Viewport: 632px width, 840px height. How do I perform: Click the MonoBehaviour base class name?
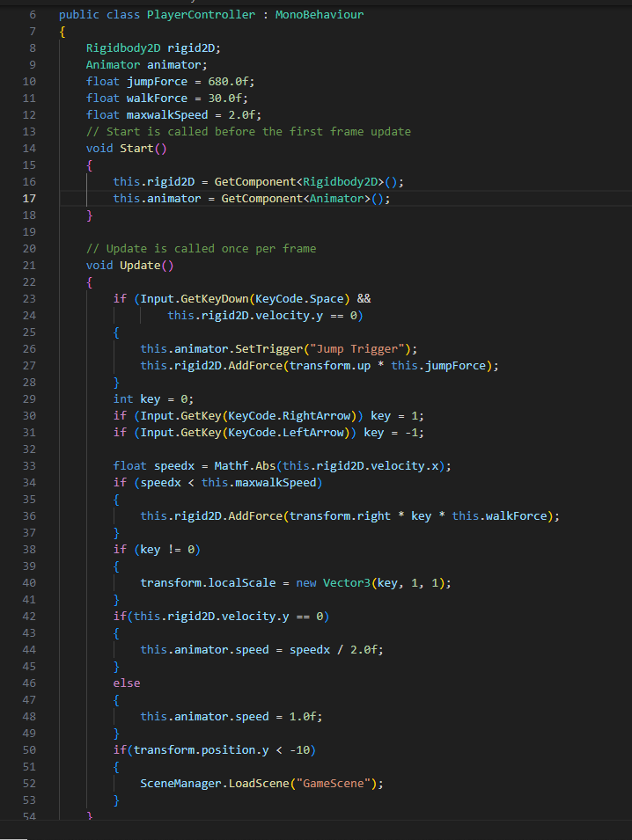(x=320, y=15)
